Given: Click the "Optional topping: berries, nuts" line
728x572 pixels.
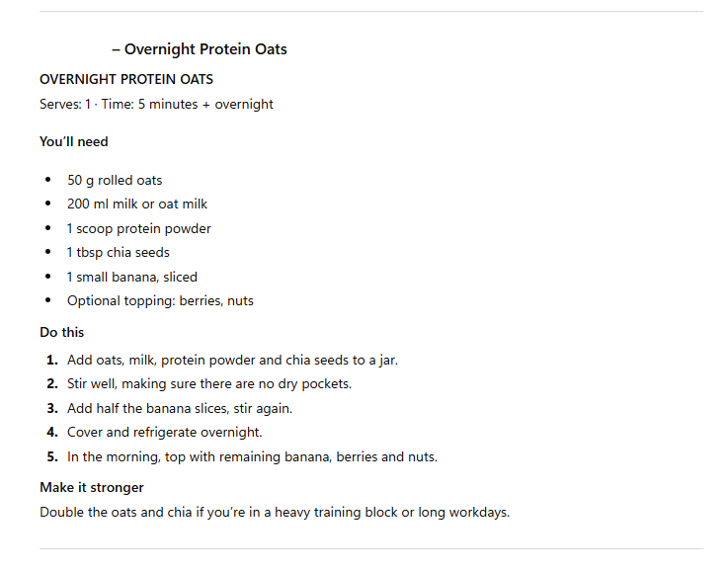Looking at the screenshot, I should (x=160, y=300).
